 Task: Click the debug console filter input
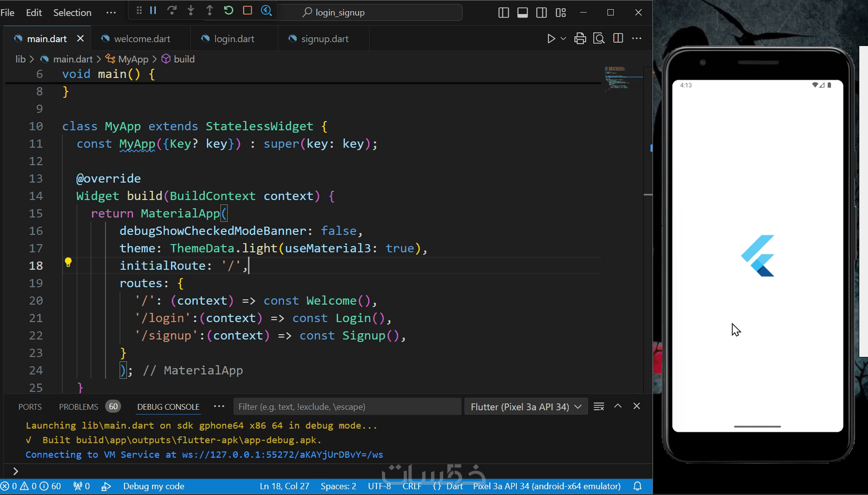(347, 407)
